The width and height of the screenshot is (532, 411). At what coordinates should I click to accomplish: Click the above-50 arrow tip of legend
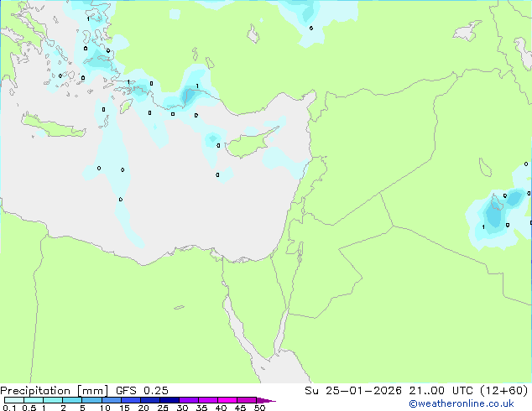[266, 400]
